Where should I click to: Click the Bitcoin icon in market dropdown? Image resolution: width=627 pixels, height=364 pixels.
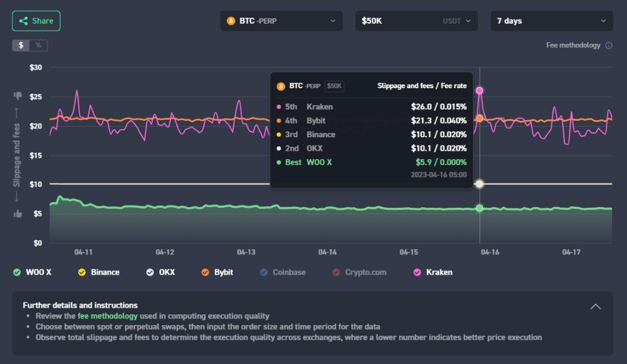pos(231,21)
